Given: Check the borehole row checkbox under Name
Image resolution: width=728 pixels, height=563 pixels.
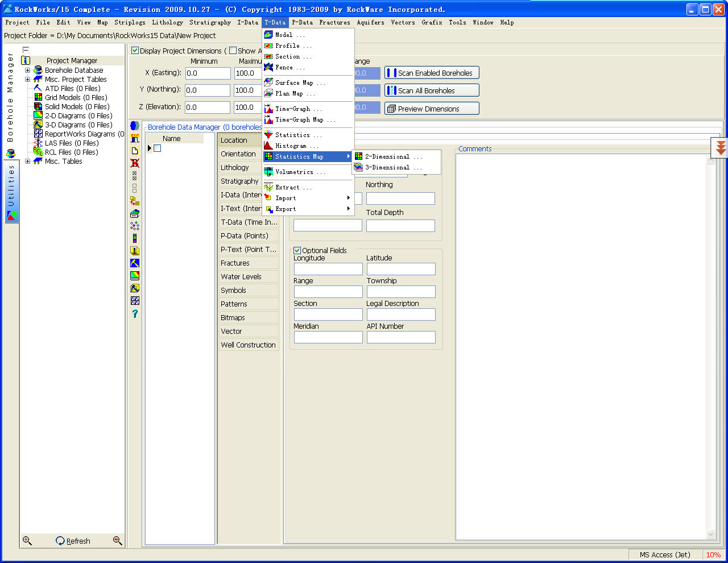Looking at the screenshot, I should click(x=158, y=148).
